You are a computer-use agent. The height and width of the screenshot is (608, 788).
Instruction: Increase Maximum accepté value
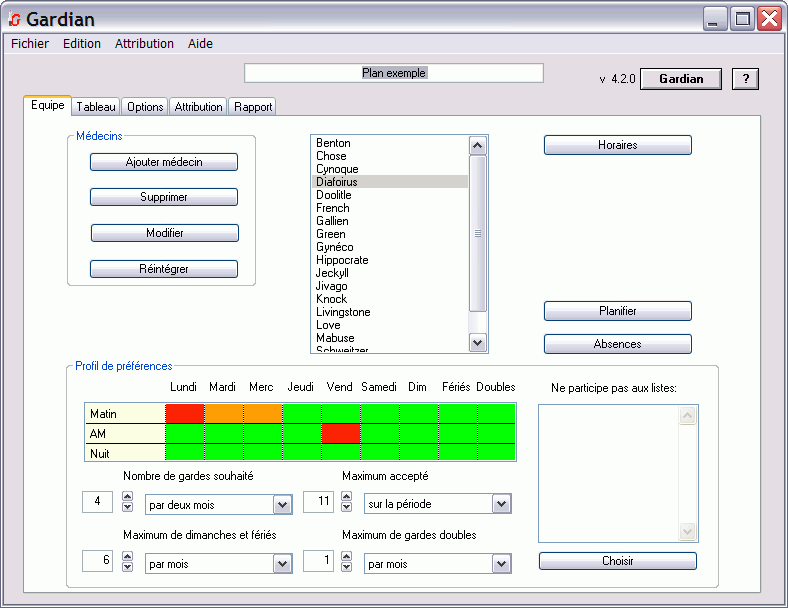[x=346, y=496]
